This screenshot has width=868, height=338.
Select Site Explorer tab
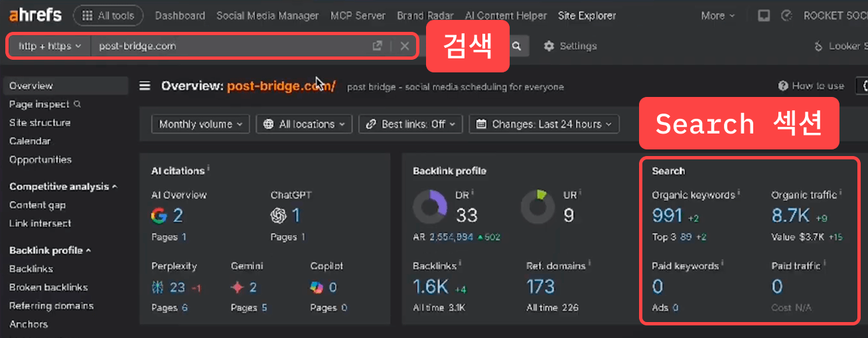[587, 15]
